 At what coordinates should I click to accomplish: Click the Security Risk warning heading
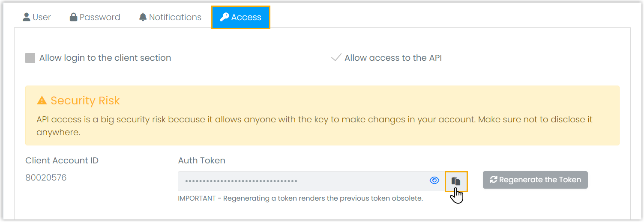(x=85, y=101)
